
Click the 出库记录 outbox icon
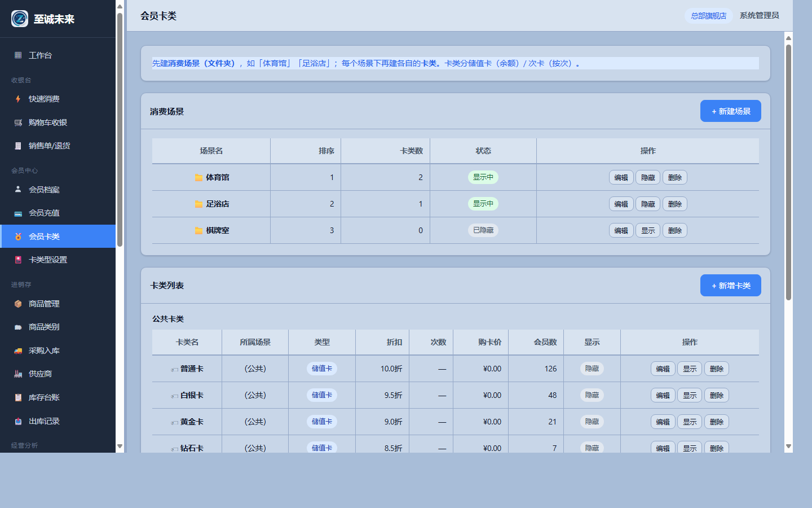tap(18, 421)
